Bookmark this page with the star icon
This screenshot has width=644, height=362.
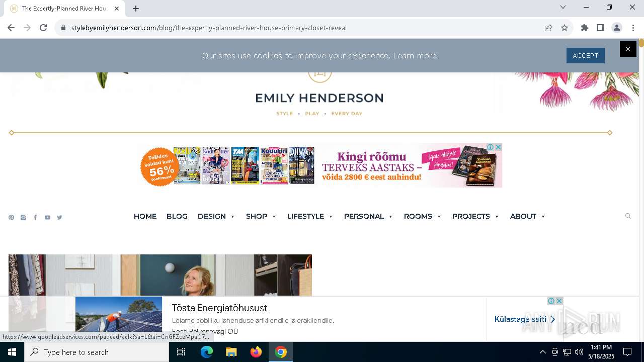coord(565,28)
